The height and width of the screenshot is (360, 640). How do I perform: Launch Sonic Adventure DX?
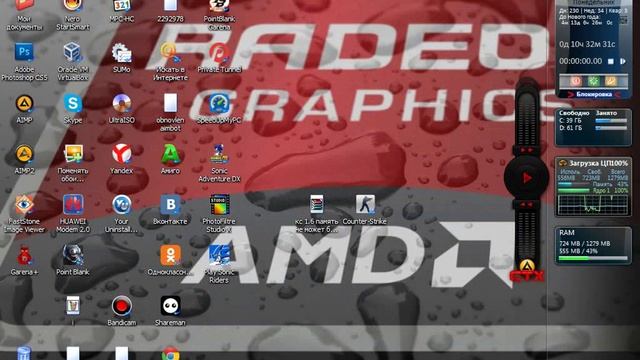[219, 154]
